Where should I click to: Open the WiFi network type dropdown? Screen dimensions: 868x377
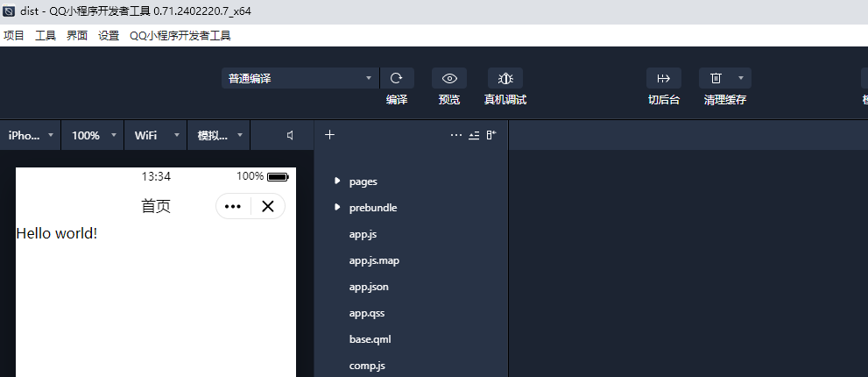(x=157, y=135)
